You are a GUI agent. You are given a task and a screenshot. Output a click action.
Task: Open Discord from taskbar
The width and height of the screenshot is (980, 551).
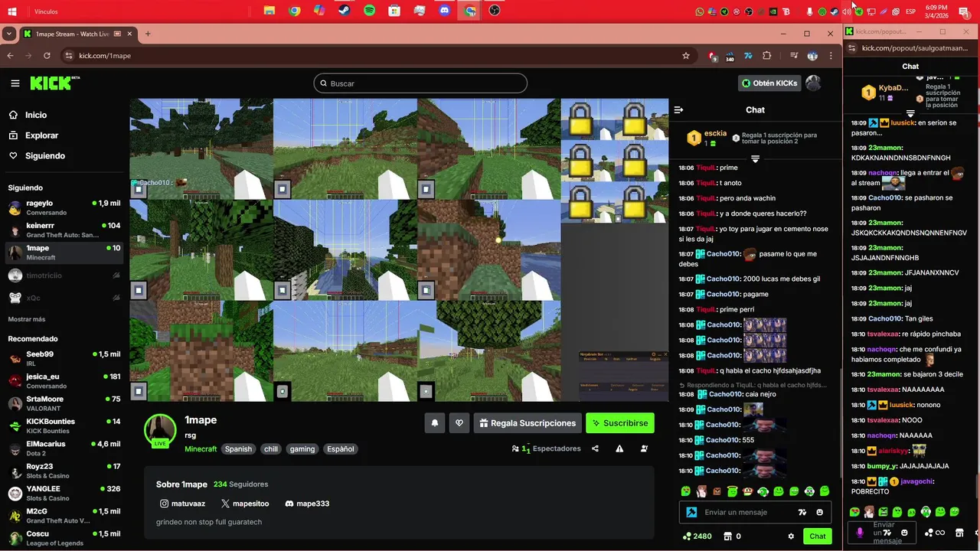(x=445, y=11)
